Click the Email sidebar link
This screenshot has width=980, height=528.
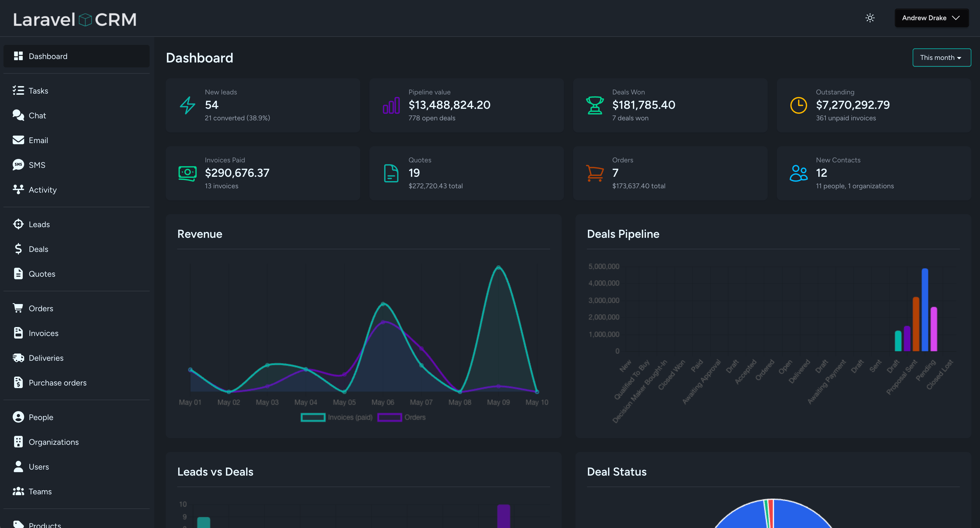pos(77,140)
